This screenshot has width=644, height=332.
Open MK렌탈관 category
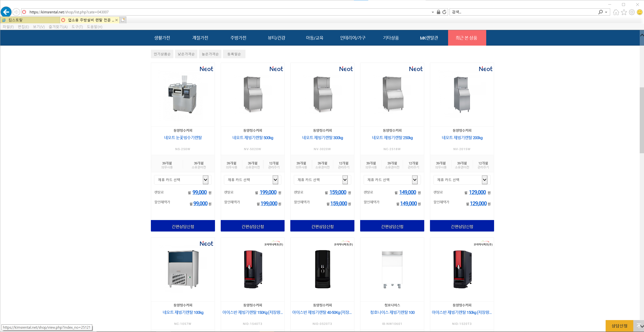pos(429,38)
